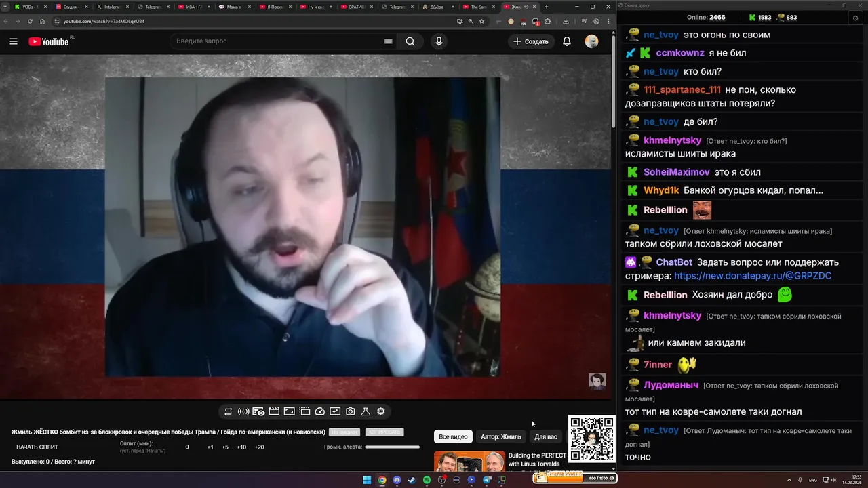The width and height of the screenshot is (868, 488).
Task: Go to the YouTube home logo
Action: tap(49, 41)
